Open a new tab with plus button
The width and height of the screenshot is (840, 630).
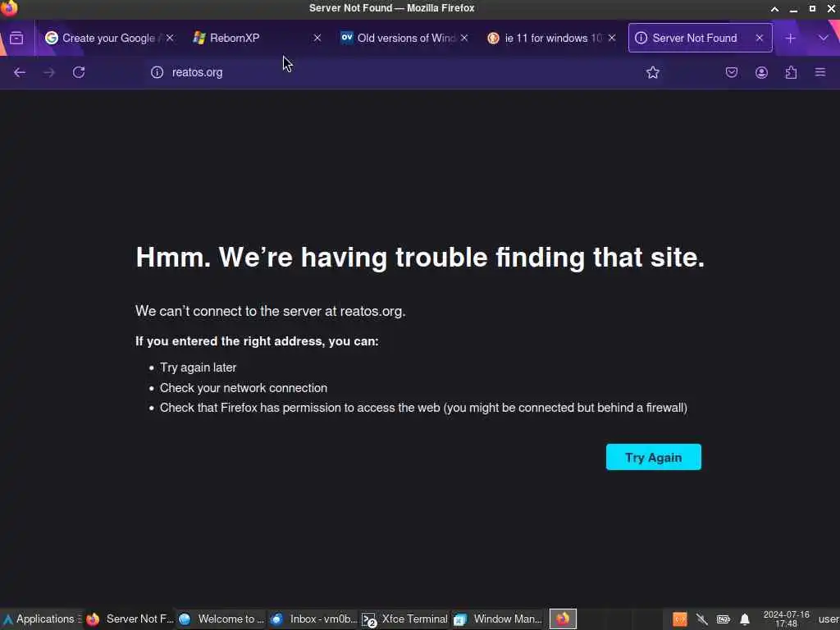[790, 38]
